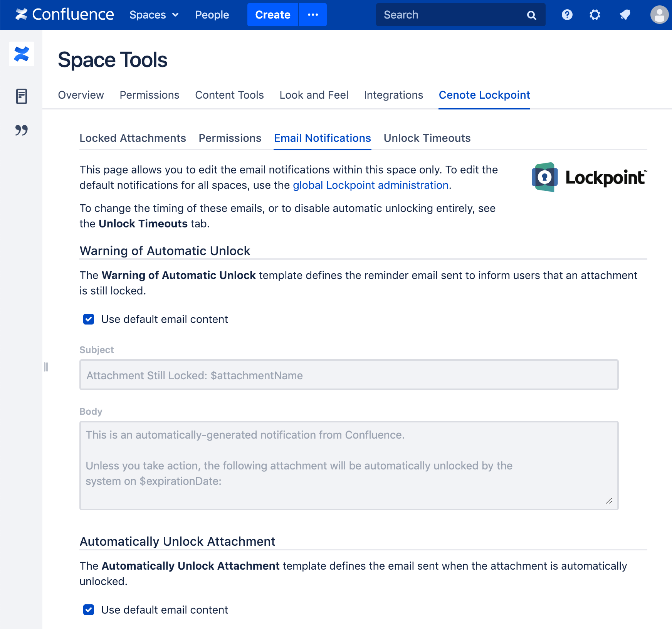672x629 pixels.
Task: Uncheck default content for Automatically Unlock Attachment
Action: point(89,610)
